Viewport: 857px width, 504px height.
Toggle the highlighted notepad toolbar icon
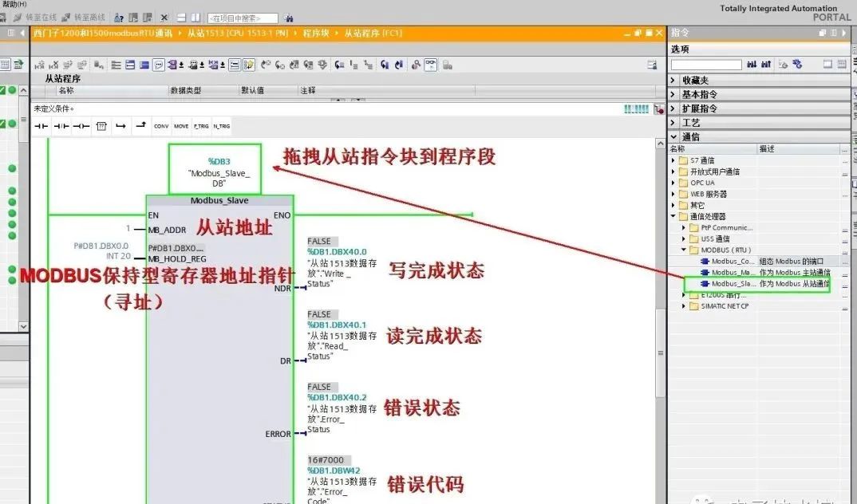[249, 65]
